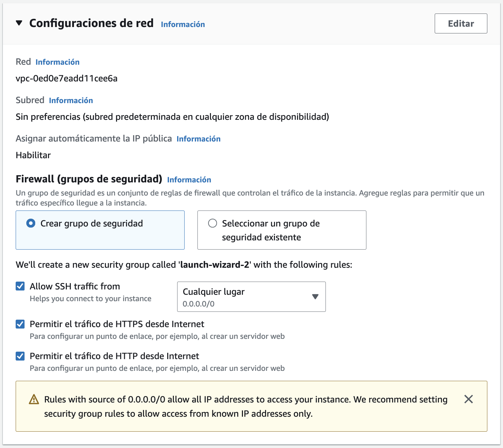Click the Habilitar value text
This screenshot has height=448, width=503.
coord(33,155)
